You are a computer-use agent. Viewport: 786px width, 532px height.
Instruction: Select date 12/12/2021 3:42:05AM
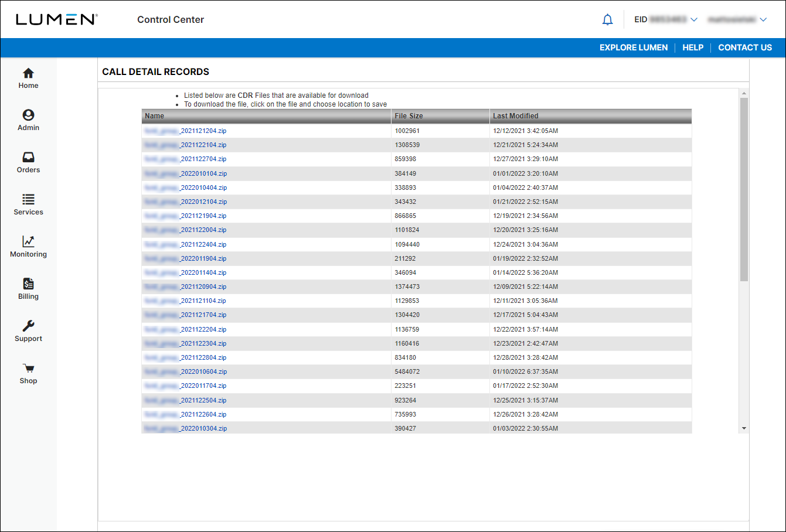pos(525,131)
